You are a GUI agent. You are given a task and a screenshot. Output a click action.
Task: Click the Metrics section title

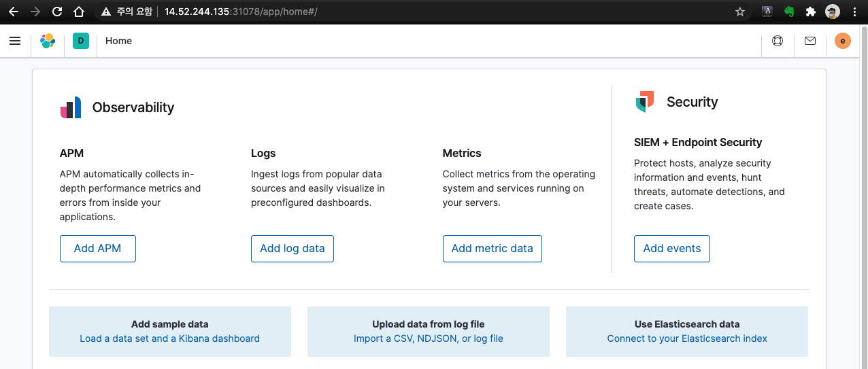point(462,154)
